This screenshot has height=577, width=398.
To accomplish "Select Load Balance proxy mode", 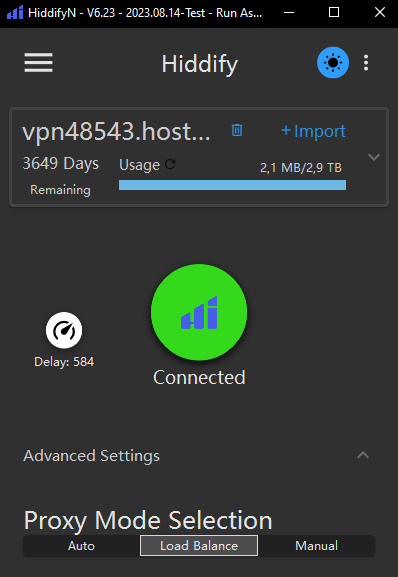I will point(199,545).
